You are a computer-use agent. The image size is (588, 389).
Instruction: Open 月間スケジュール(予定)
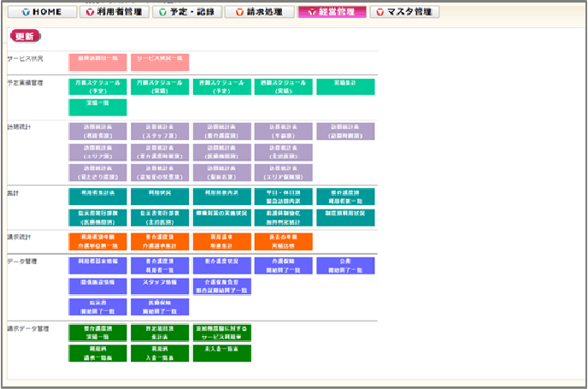[97, 87]
